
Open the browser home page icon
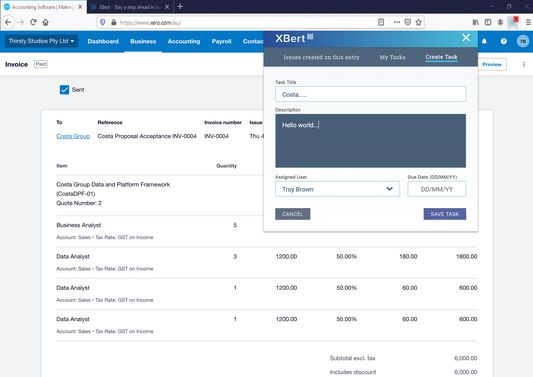coord(46,22)
